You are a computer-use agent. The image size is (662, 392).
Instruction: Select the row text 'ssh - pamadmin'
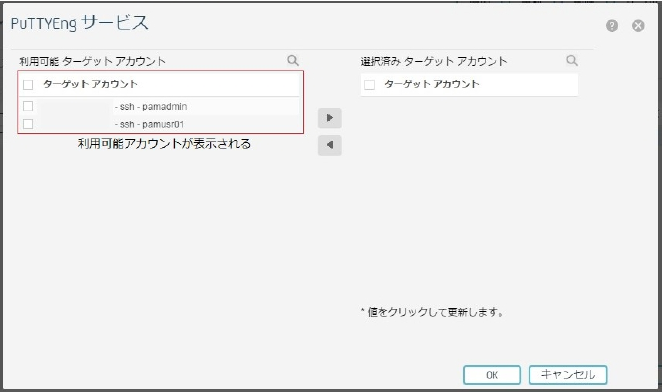tap(151, 107)
